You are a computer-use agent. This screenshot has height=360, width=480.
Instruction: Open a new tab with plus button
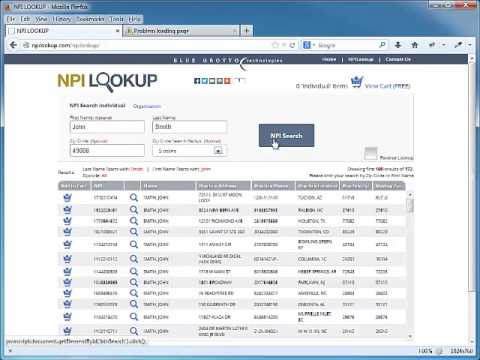pyautogui.click(x=247, y=31)
